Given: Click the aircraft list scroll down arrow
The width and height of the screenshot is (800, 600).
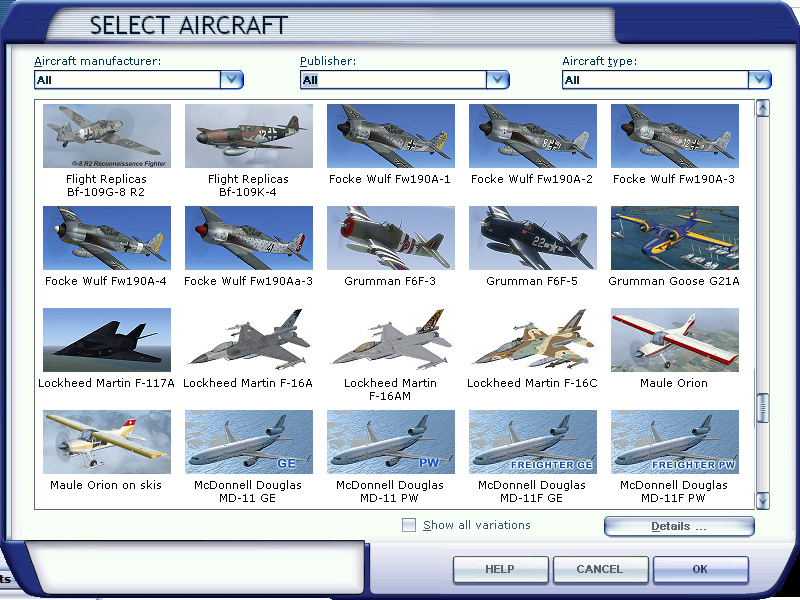Looking at the screenshot, I should click(x=763, y=501).
